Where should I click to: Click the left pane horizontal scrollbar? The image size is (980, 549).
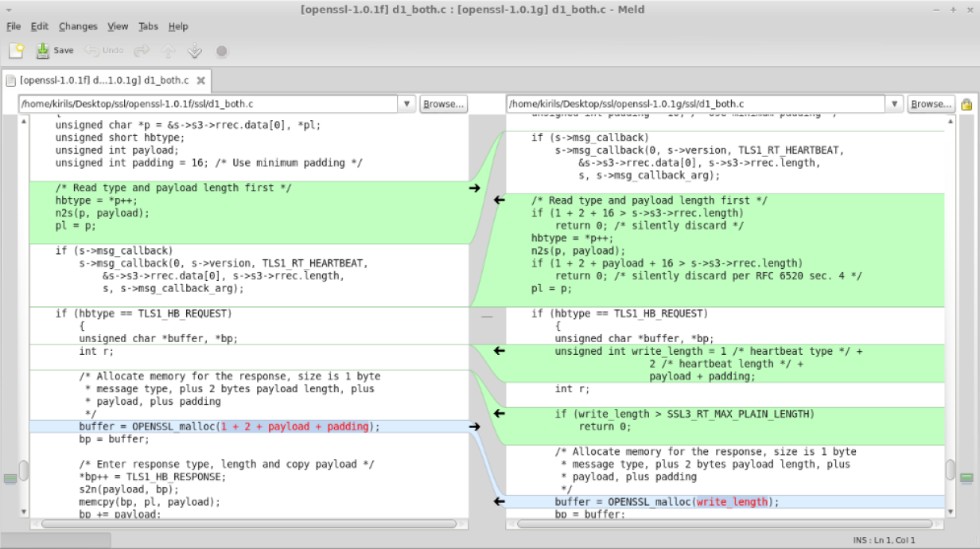pos(249,524)
